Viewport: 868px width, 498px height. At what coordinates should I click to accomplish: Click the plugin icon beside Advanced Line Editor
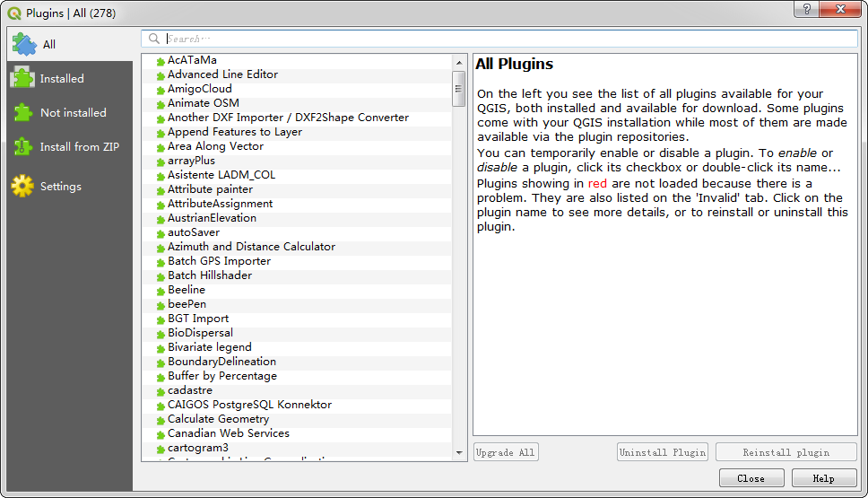tap(161, 75)
